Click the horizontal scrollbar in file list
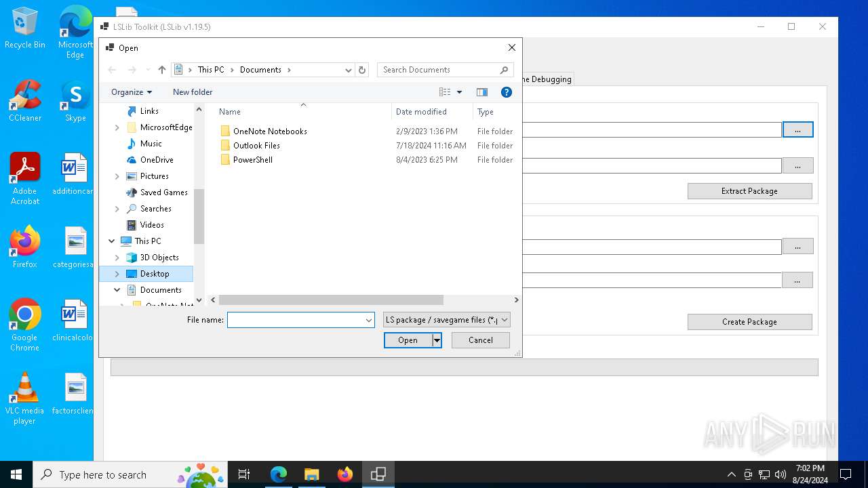Viewport: 868px width, 488px height. click(331, 300)
